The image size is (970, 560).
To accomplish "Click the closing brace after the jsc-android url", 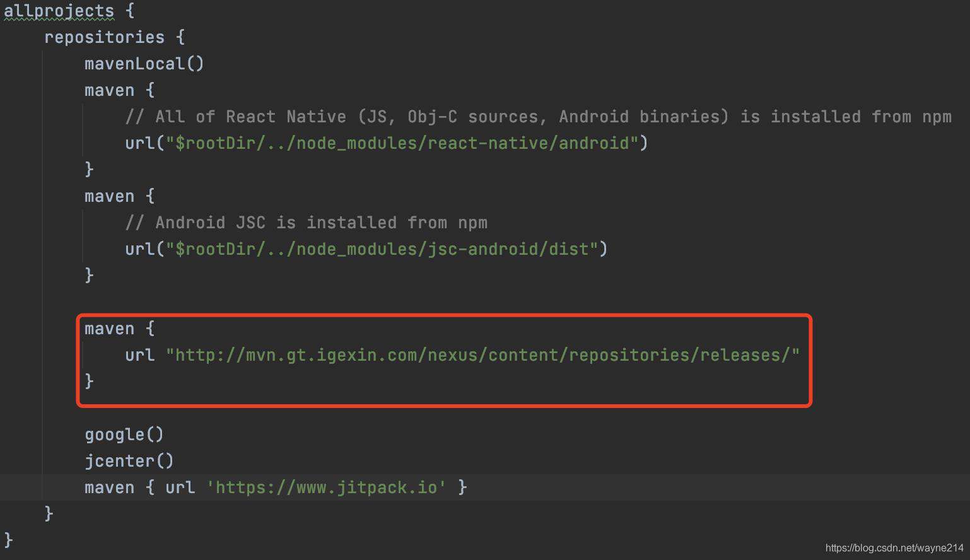I will pos(89,275).
